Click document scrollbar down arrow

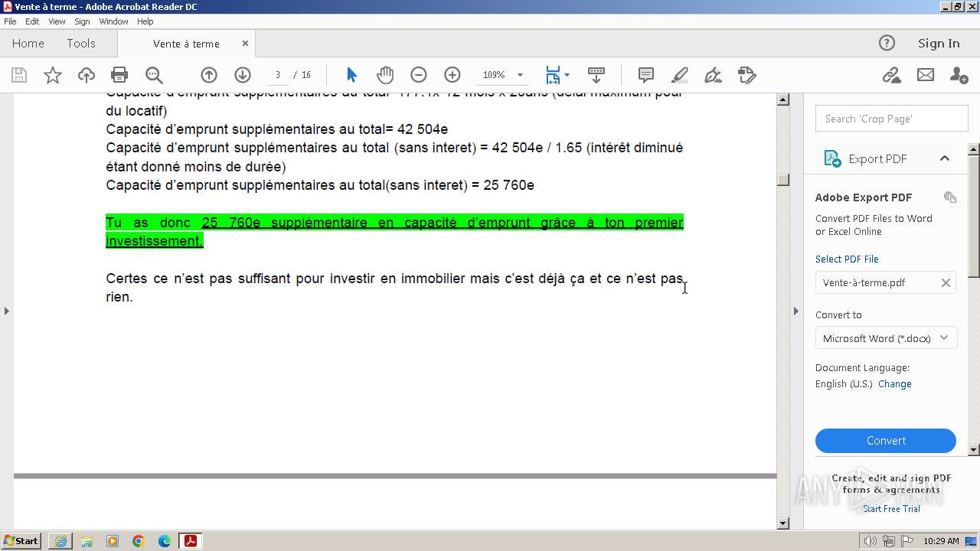782,523
